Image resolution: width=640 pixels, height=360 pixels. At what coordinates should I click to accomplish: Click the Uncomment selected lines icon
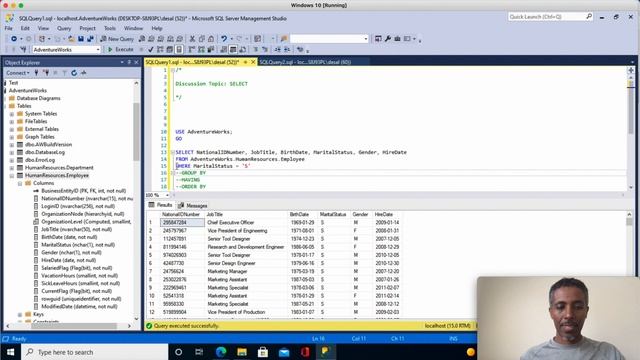265,49
